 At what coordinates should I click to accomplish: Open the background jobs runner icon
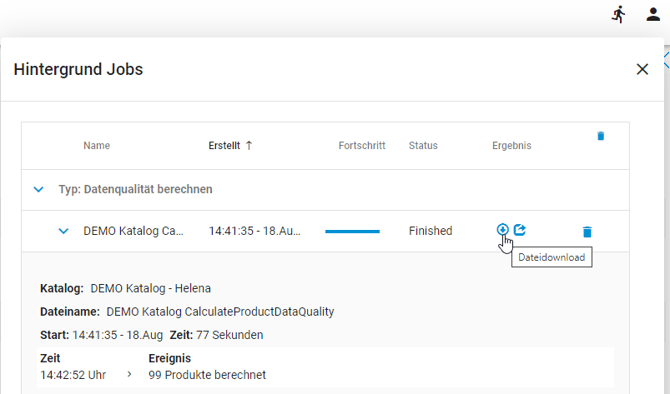(x=618, y=15)
